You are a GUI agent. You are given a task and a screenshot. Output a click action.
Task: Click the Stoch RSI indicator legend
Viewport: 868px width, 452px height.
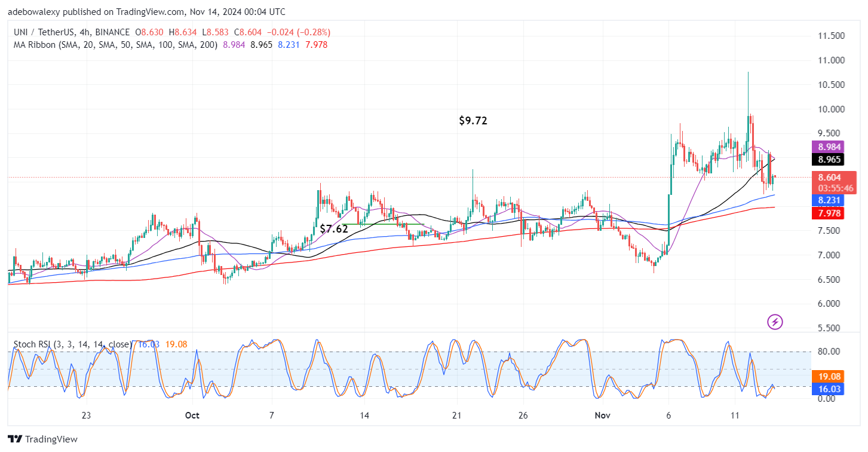[x=72, y=344]
